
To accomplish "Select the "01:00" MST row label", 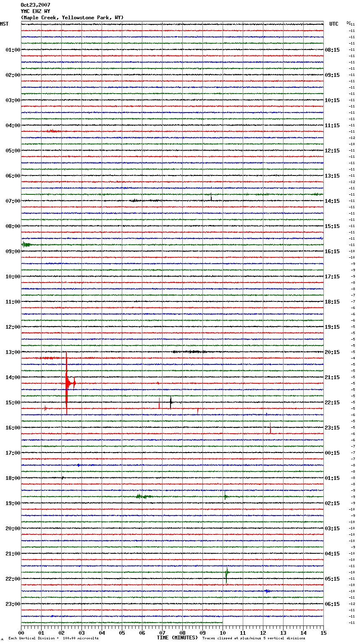I will point(13,50).
